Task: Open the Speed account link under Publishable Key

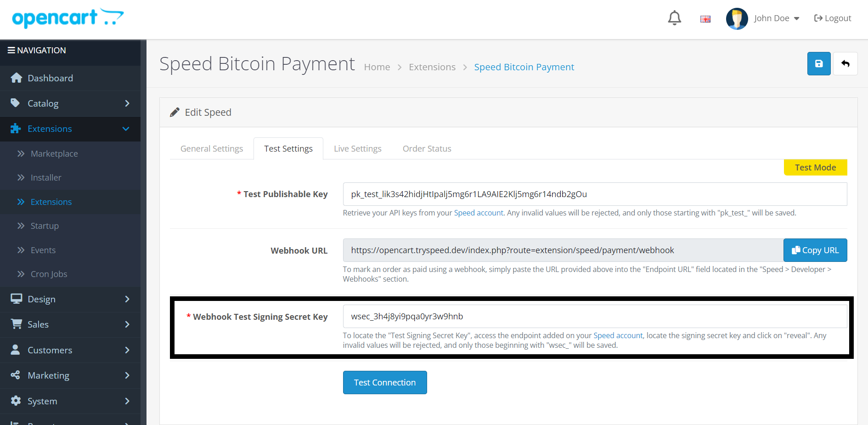Action: click(479, 213)
